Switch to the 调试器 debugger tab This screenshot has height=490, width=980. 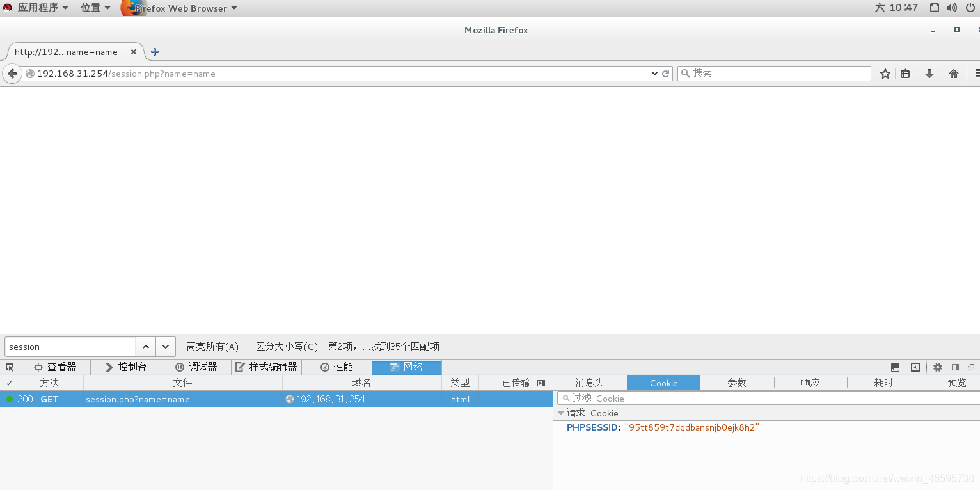coord(196,367)
